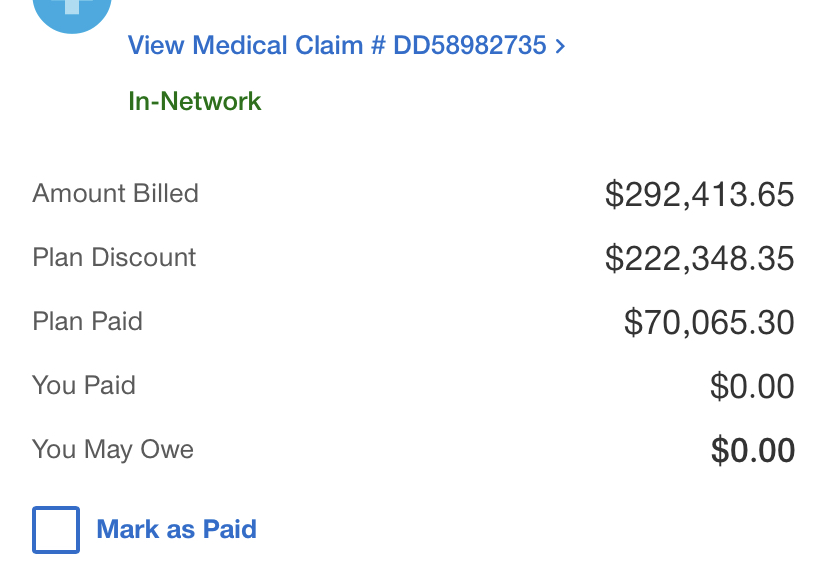The width and height of the screenshot is (828, 585).
Task: Select the $0.00 You Paid amount
Action: click(x=752, y=386)
